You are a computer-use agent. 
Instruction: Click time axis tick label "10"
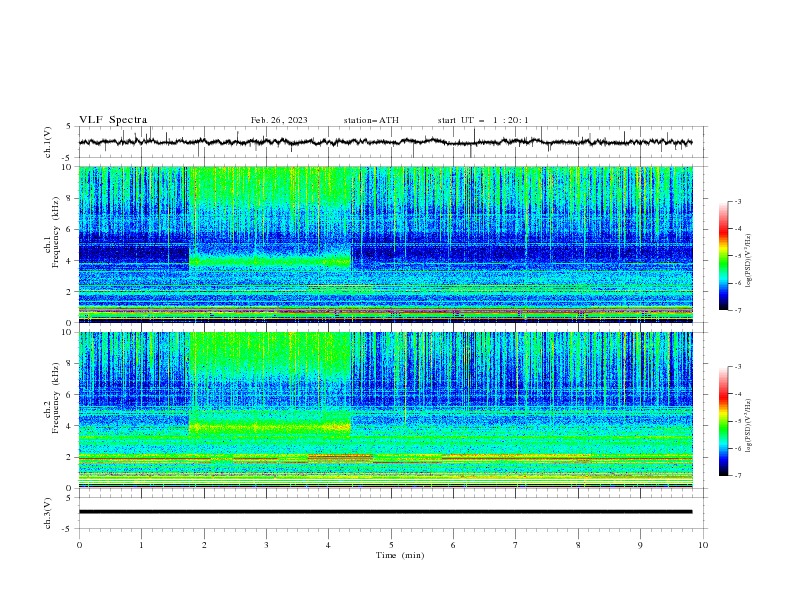[703, 545]
